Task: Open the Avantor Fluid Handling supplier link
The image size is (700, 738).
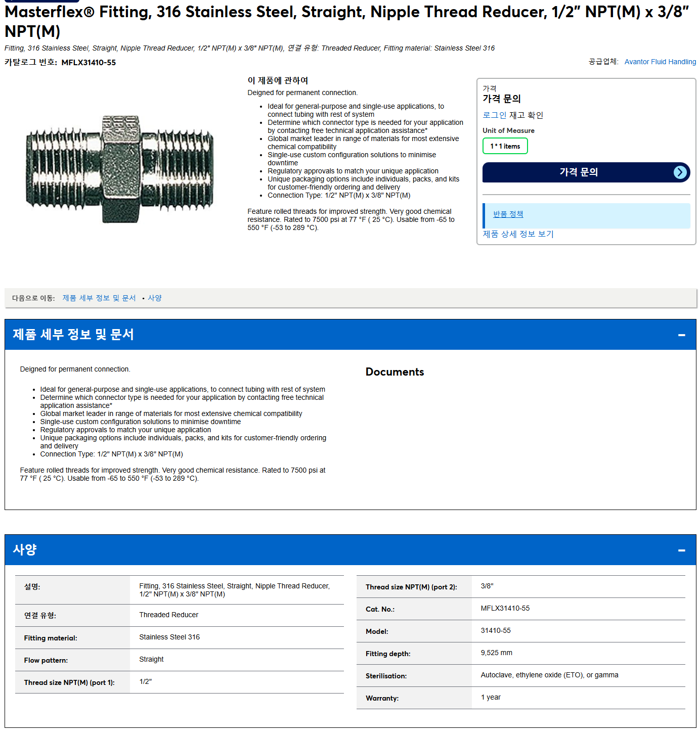Action: pyautogui.click(x=660, y=62)
